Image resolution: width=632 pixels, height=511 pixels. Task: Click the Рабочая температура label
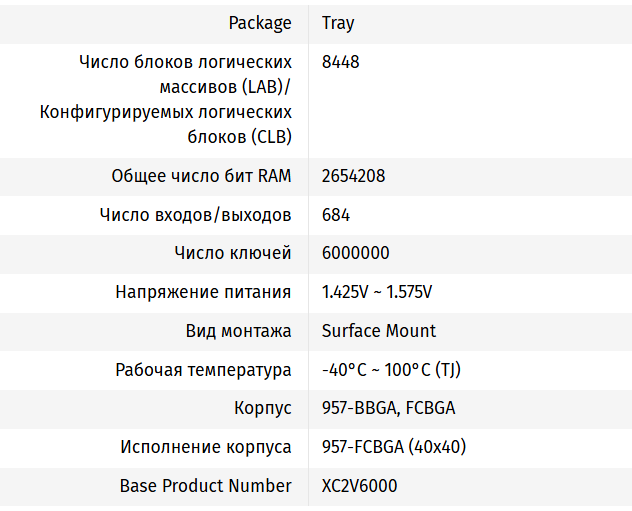point(203,370)
